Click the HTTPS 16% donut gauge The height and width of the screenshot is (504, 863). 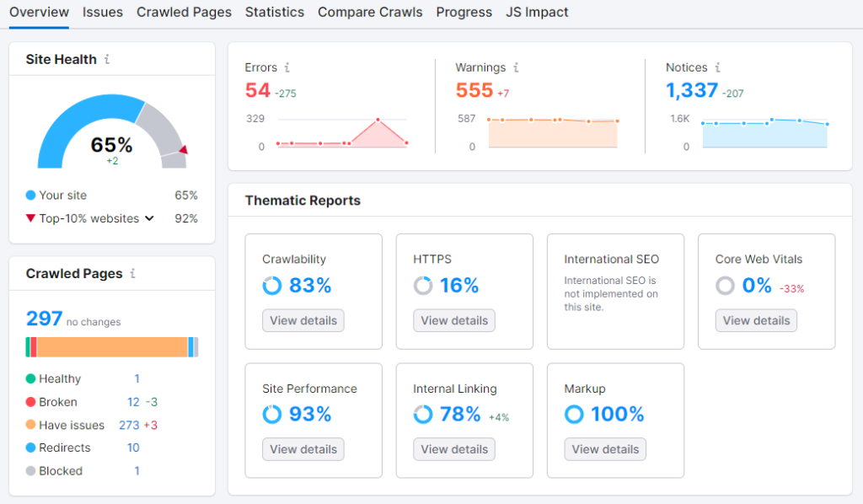coord(422,286)
